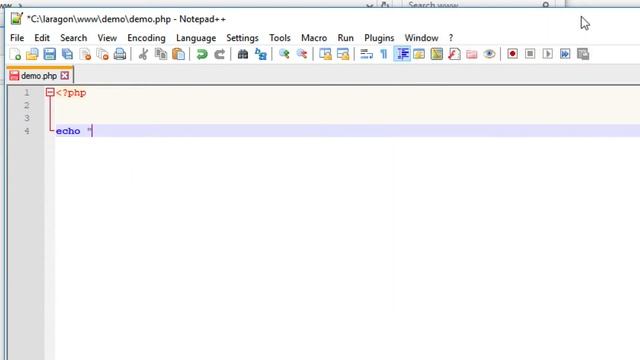Toggle show all characters pilcrow icon
This screenshot has width=640, height=360.
384,54
